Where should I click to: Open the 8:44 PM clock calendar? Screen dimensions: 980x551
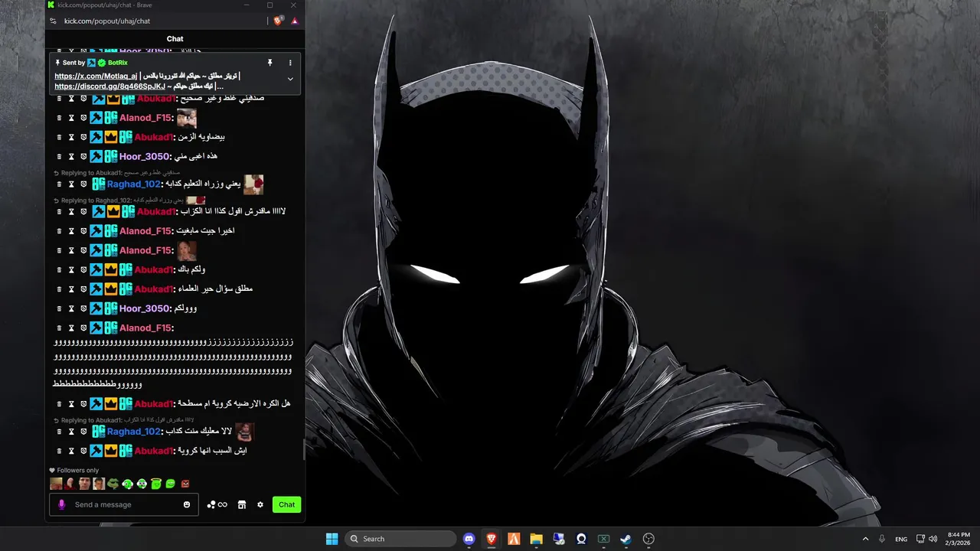tap(959, 539)
